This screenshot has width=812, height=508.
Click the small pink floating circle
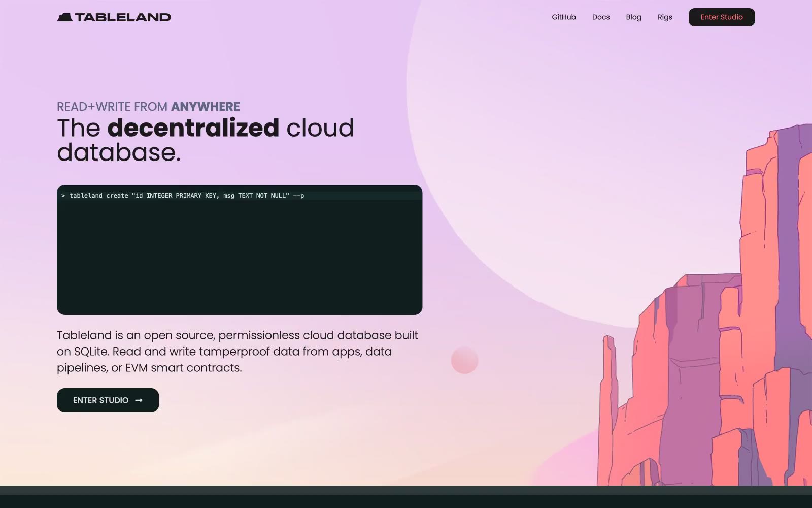(464, 360)
